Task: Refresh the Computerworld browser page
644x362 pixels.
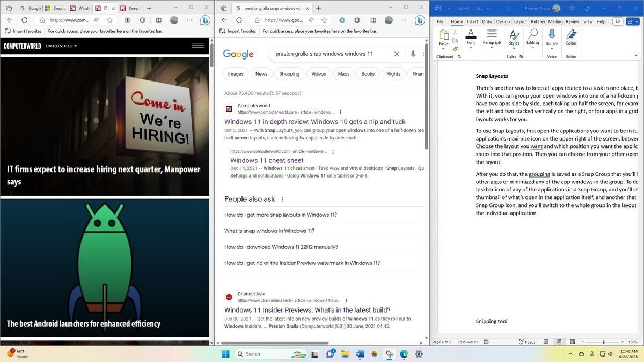Action: click(x=24, y=20)
